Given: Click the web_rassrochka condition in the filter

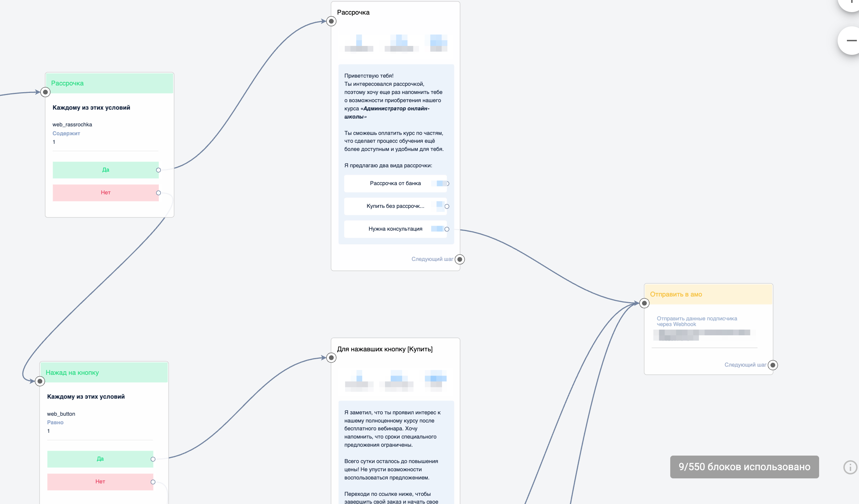Looking at the screenshot, I should point(72,125).
